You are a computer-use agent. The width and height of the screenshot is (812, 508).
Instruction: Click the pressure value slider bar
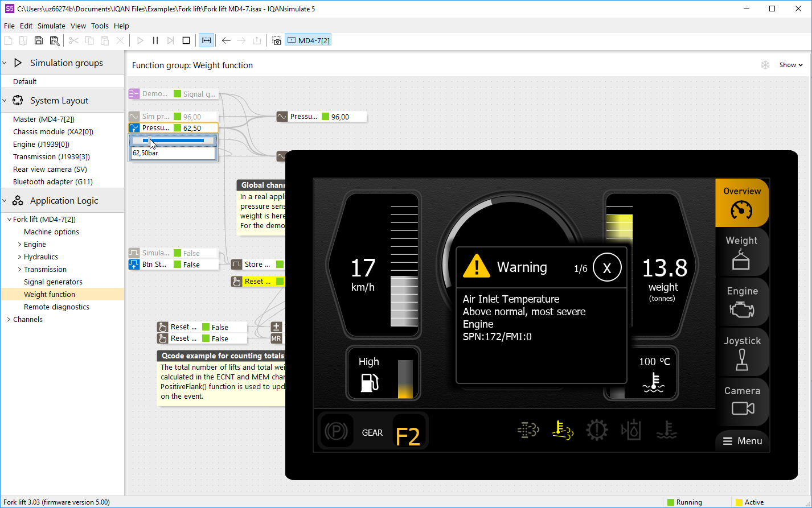(173, 141)
